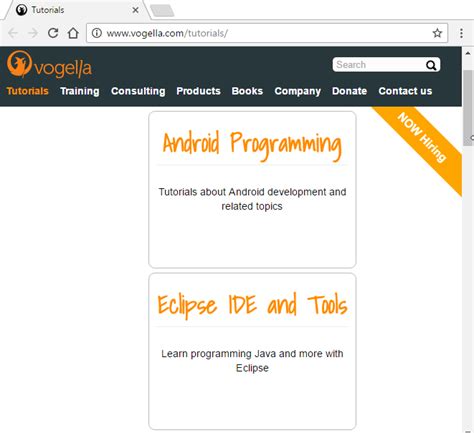The height and width of the screenshot is (433, 474).
Task: Open the Books nav item
Action: (x=247, y=91)
